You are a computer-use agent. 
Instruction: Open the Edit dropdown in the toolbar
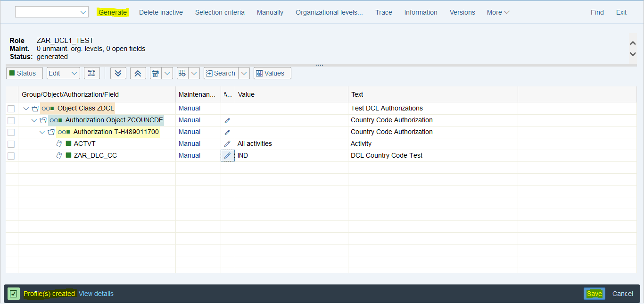click(63, 73)
